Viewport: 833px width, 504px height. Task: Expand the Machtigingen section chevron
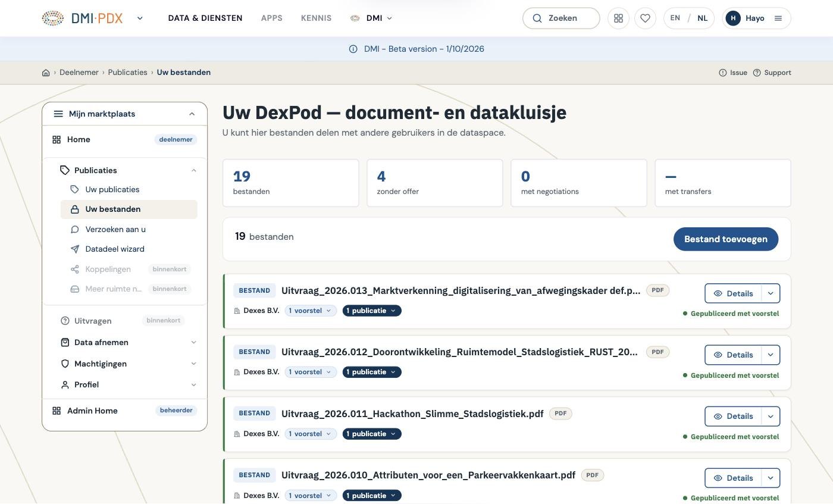pos(193,364)
